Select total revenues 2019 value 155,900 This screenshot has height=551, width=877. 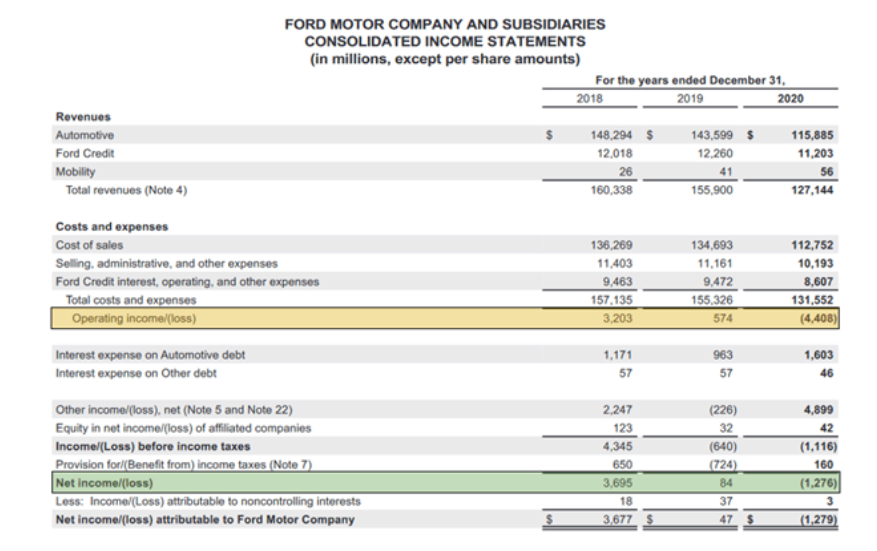tap(711, 190)
